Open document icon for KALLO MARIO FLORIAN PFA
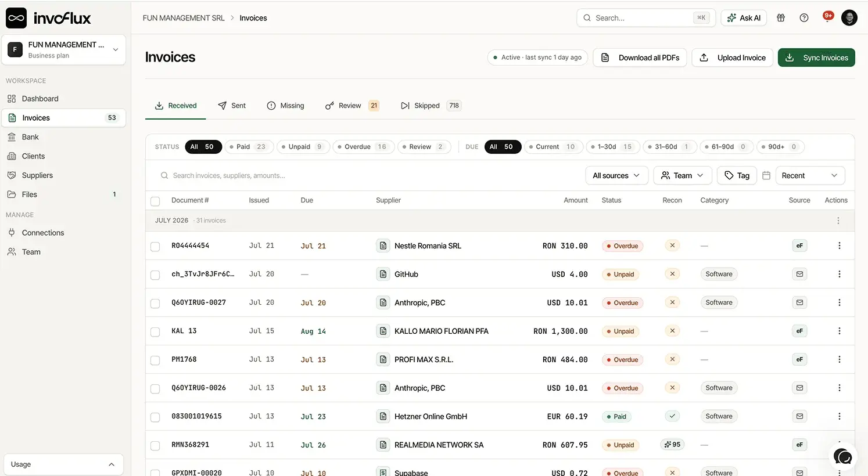 [x=383, y=331]
